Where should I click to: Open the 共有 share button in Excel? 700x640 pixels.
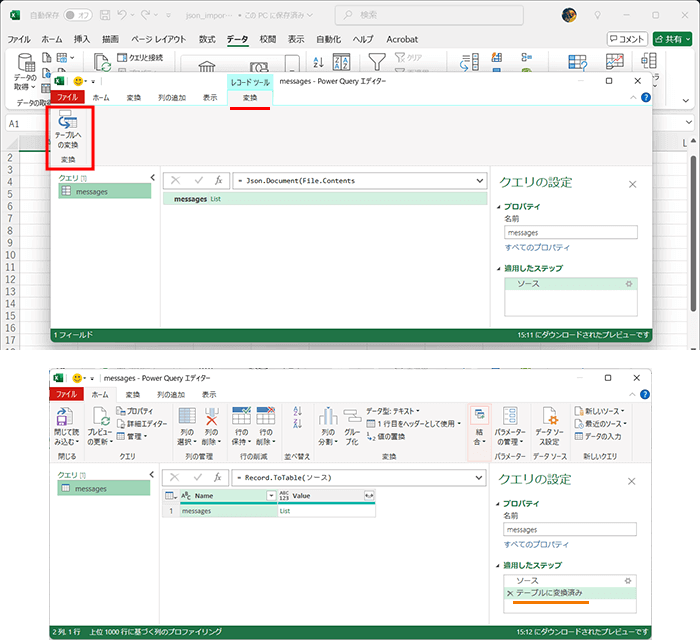point(672,39)
